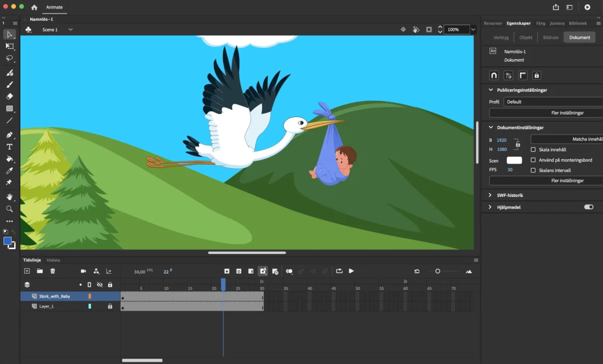Show the layer parenting view
Image resolution: width=603 pixels, height=364 pixels.
point(96,271)
